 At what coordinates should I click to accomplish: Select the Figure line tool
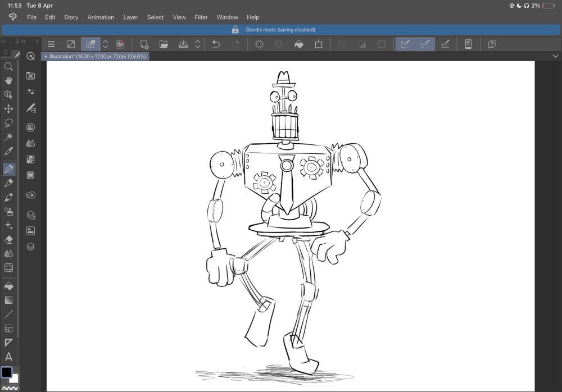pos(8,314)
